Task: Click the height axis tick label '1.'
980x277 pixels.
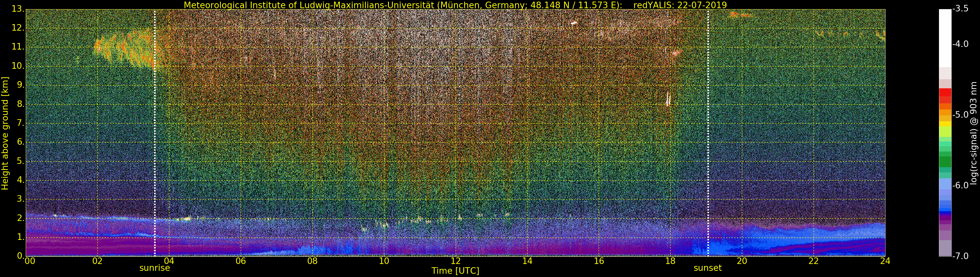Action: click(21, 237)
